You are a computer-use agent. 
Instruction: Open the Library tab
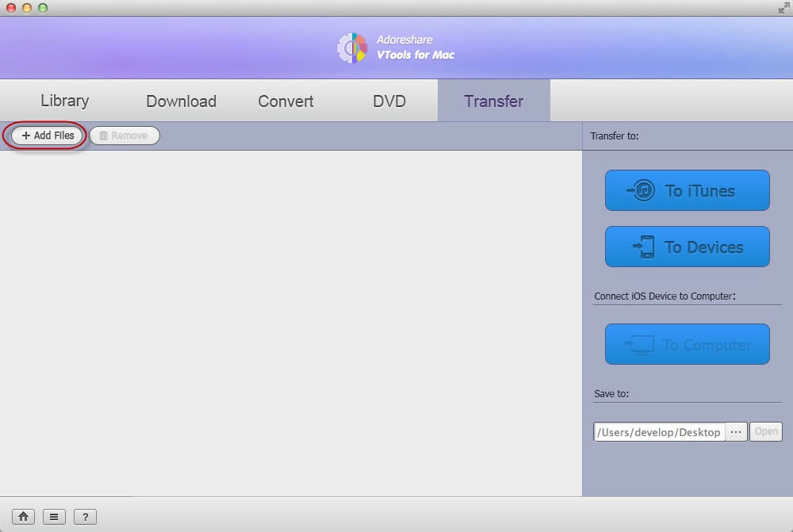(x=65, y=101)
